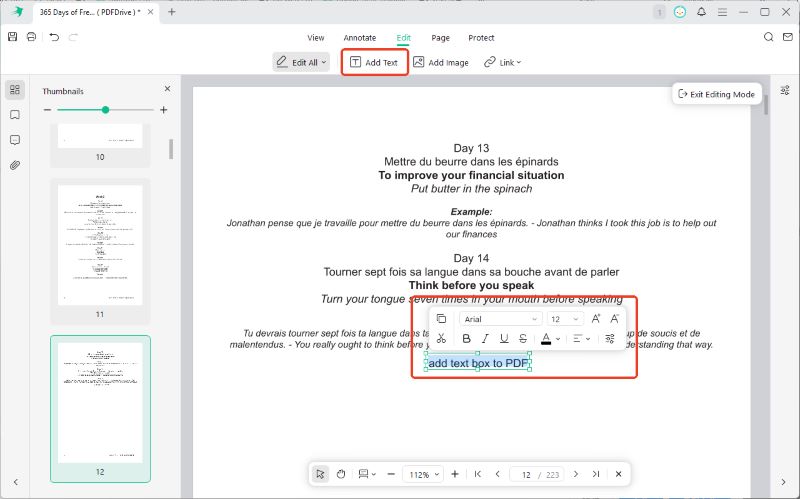Screen dimensions: 800x499
Task: Open the Bookmarks sidebar panel
Action: (x=15, y=115)
